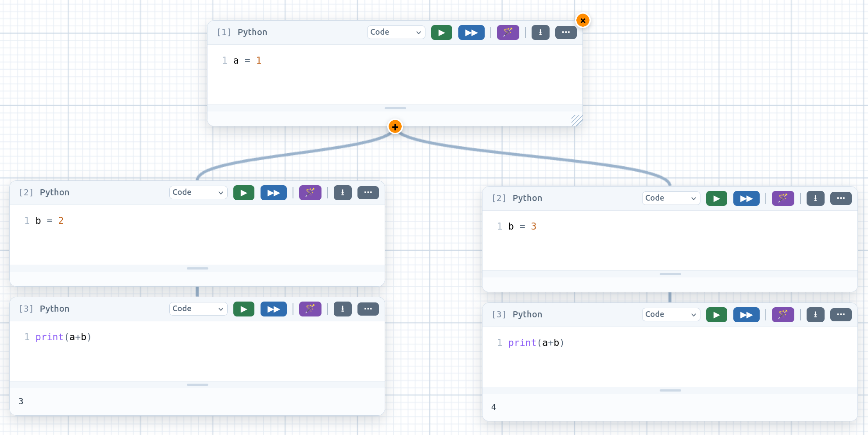This screenshot has width=868, height=435.
Task: Click exclamation button on right print(a+b) cell
Action: point(815,315)
